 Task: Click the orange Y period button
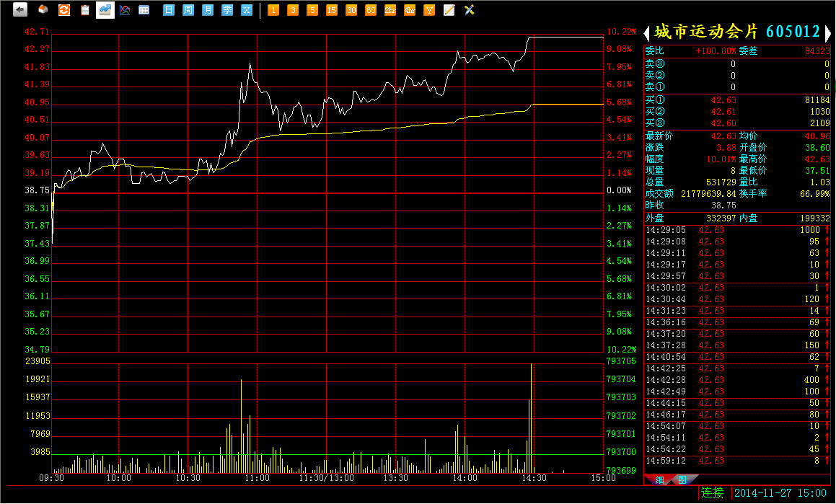[x=429, y=10]
